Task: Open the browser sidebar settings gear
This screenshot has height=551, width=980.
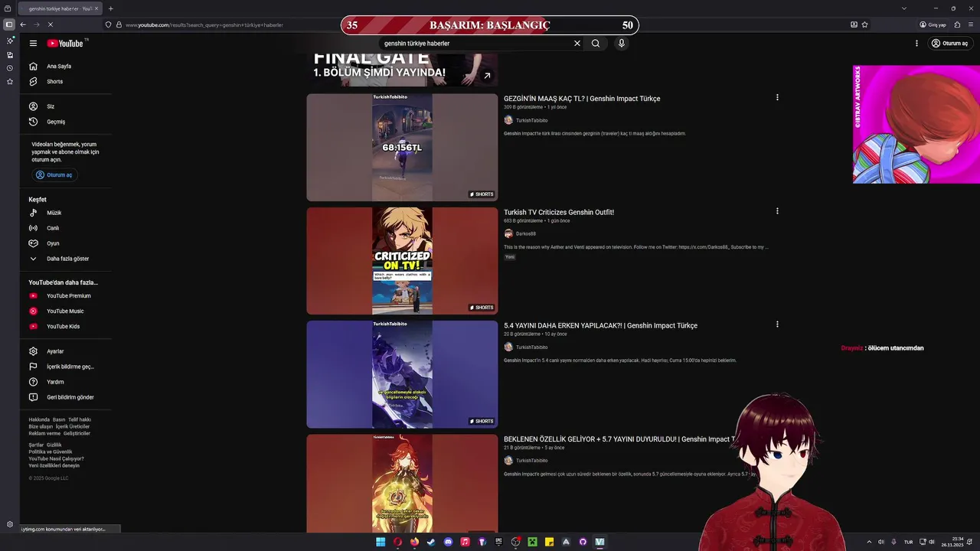Action: click(x=10, y=524)
